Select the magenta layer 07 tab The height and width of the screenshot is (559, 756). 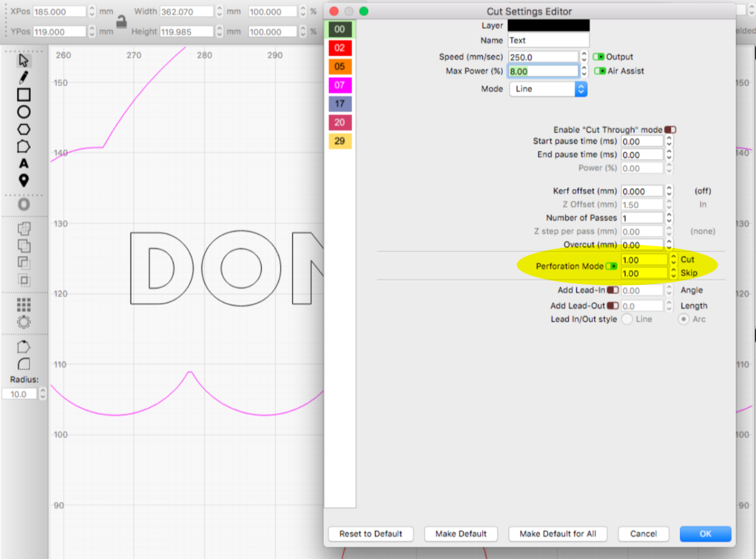click(x=340, y=85)
